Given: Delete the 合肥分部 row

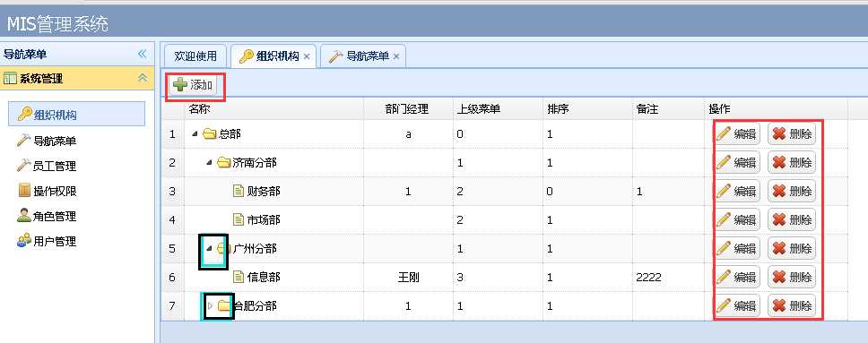Looking at the screenshot, I should (x=792, y=305).
